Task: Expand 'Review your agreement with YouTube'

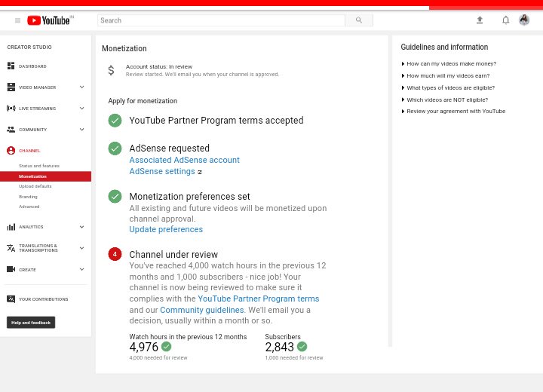Action: 453,111
